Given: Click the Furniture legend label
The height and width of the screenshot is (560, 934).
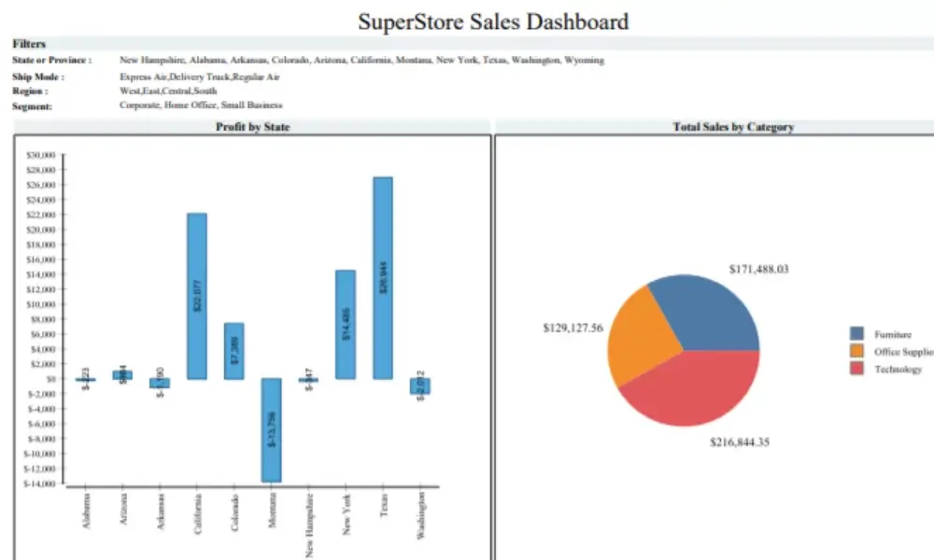Looking at the screenshot, I should (x=892, y=334).
